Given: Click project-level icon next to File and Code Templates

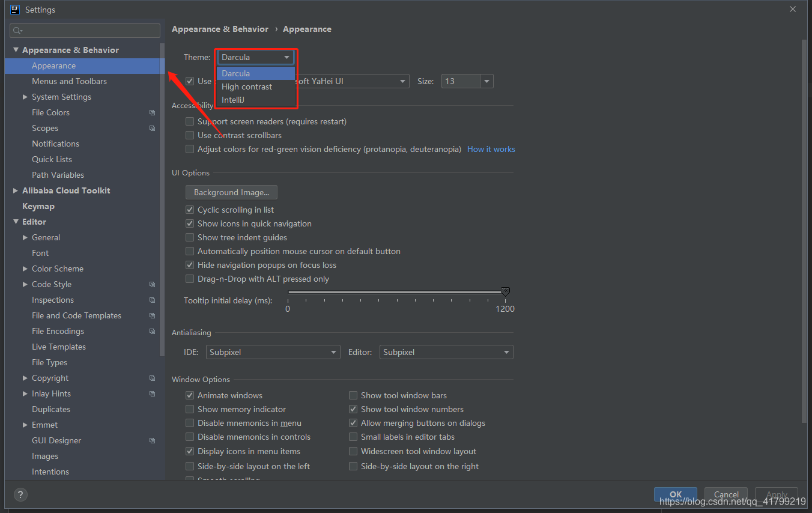Looking at the screenshot, I should tap(152, 315).
